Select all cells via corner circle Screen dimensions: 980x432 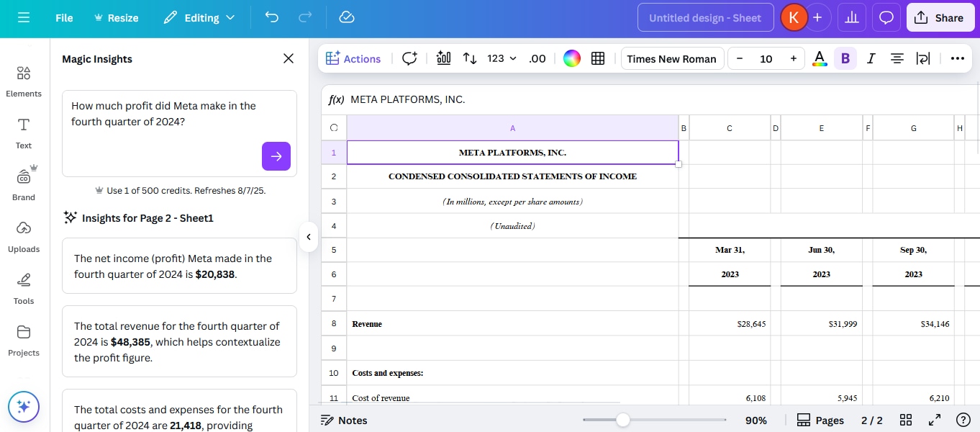(334, 128)
